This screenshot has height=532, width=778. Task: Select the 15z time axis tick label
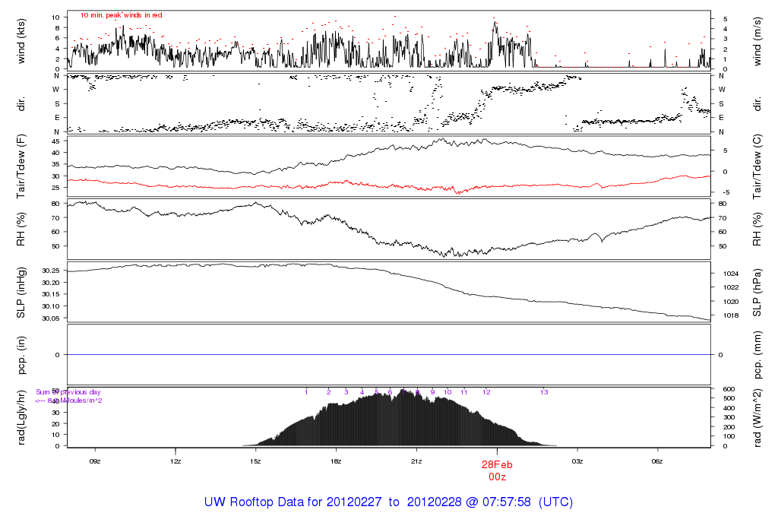tap(255, 461)
